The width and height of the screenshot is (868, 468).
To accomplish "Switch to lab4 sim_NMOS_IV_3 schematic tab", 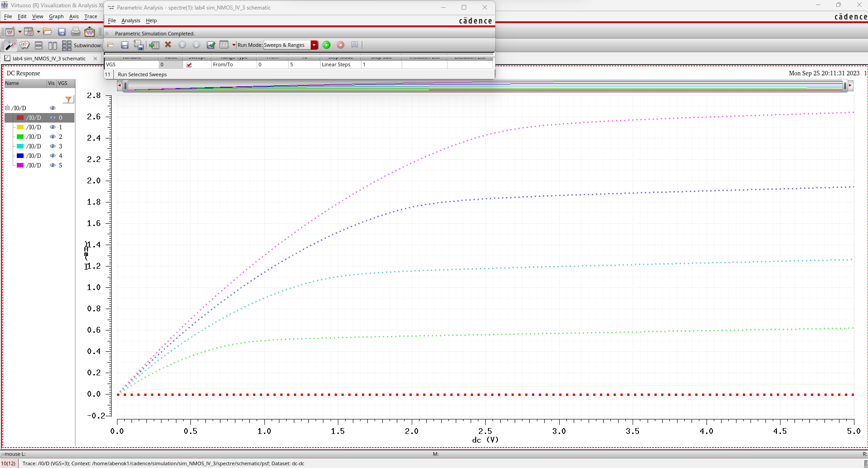I will pyautogui.click(x=49, y=59).
